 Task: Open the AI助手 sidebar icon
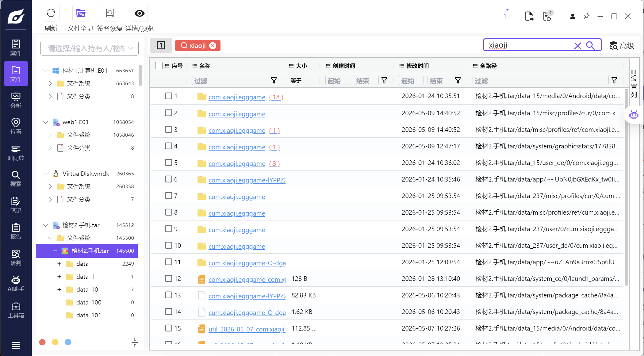click(x=16, y=284)
